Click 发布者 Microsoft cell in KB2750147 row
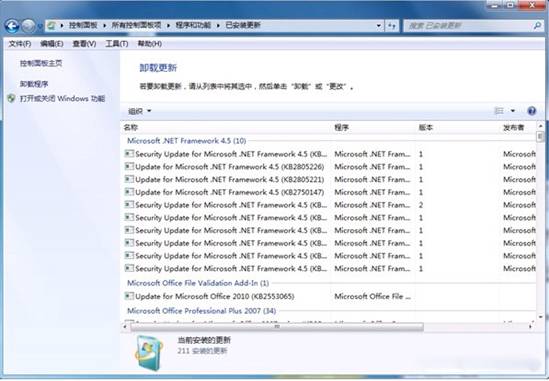The image size is (549, 381). point(520,192)
